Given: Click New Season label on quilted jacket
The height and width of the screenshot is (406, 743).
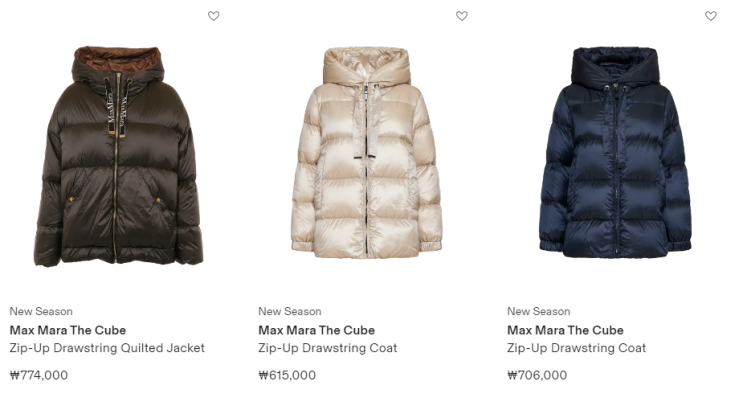Looking at the screenshot, I should [41, 311].
